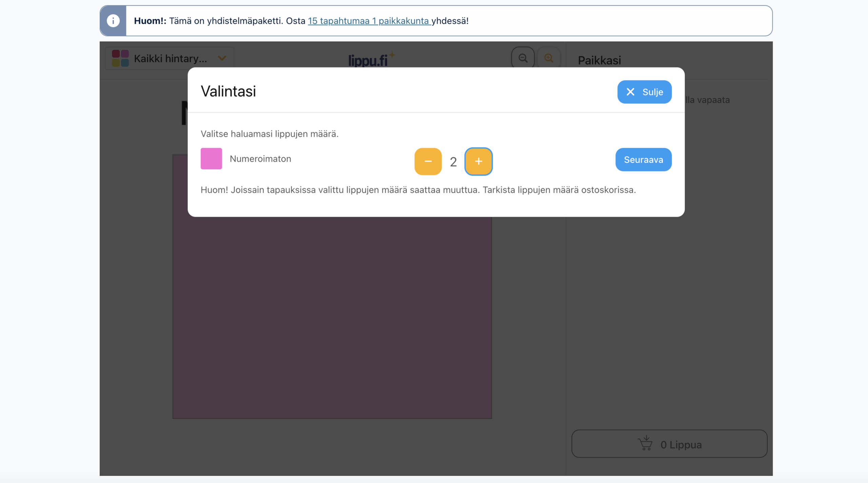Open the 15 tapahtumaa 1 paikkakunta link
This screenshot has height=483, width=868.
pyautogui.click(x=369, y=21)
